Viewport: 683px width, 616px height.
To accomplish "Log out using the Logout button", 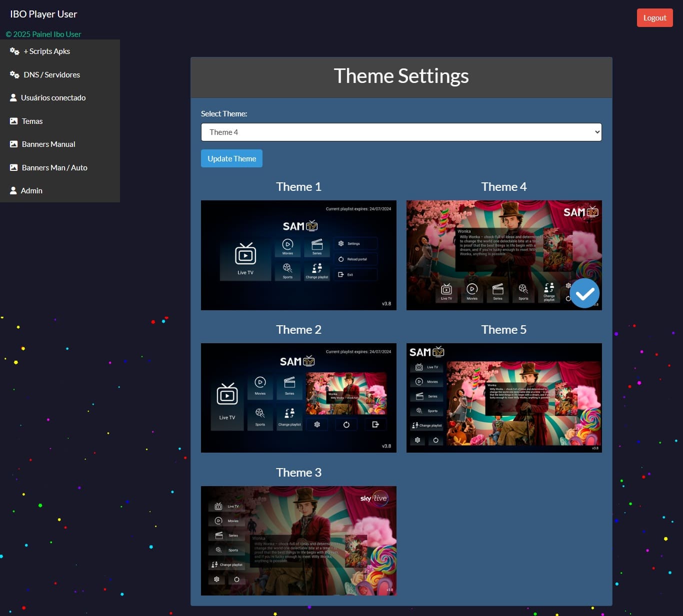I will (654, 18).
